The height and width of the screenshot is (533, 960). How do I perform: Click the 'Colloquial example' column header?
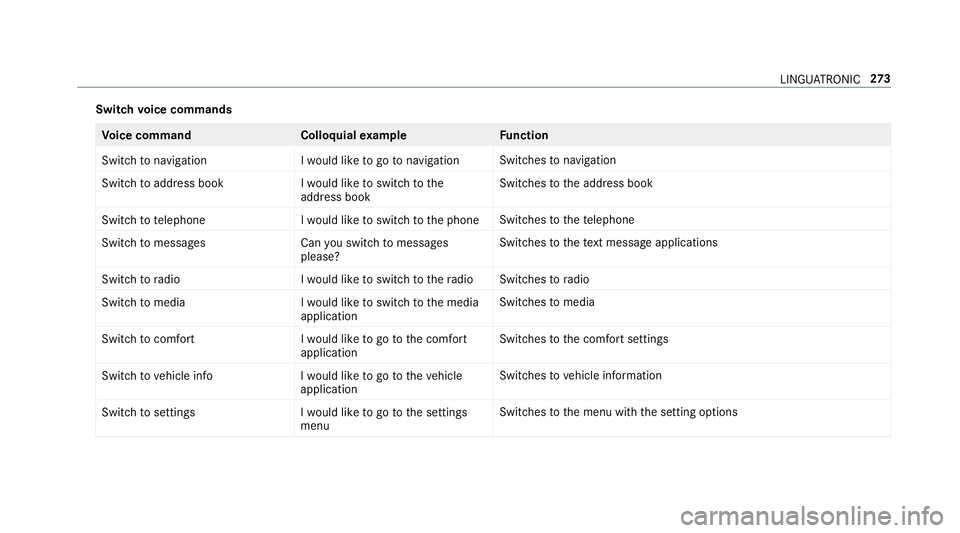(353, 135)
